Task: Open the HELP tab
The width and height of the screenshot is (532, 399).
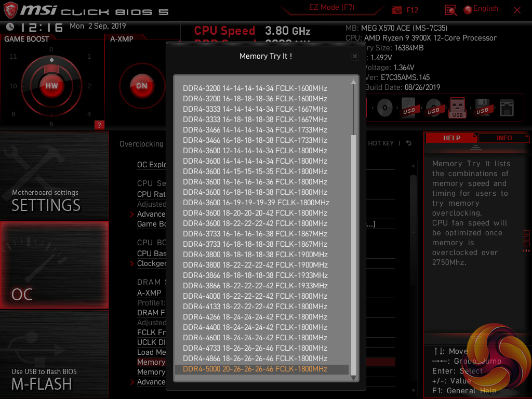Action: 451,138
